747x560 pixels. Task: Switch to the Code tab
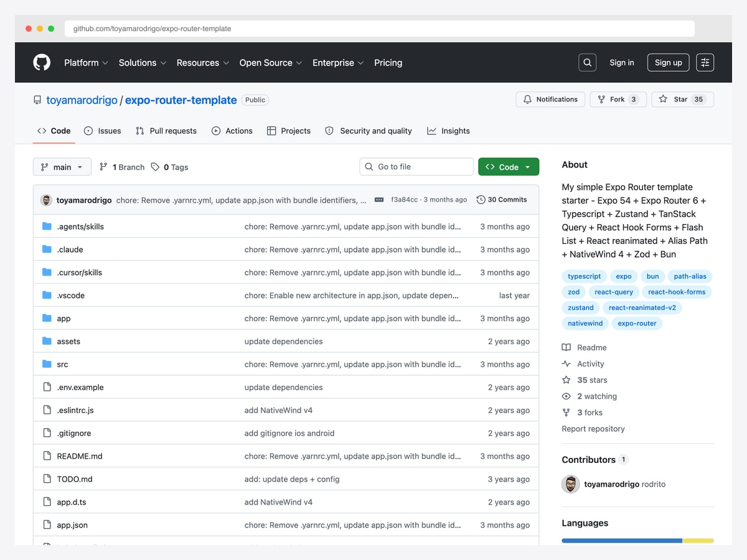click(x=54, y=131)
